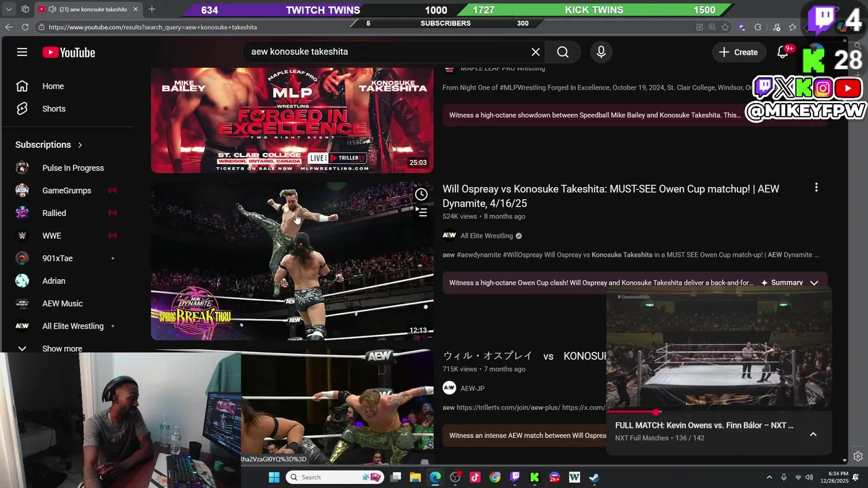Click the miniplayer wrestling ring video
The image size is (868, 488).
click(x=719, y=349)
